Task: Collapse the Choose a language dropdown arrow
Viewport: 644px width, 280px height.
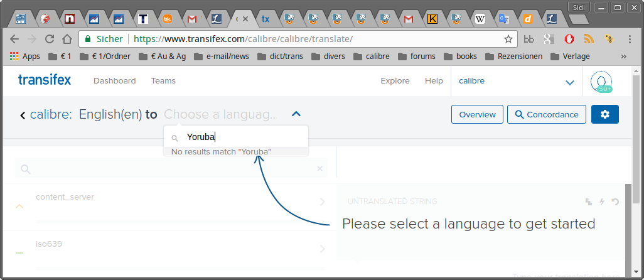Action: pos(296,114)
